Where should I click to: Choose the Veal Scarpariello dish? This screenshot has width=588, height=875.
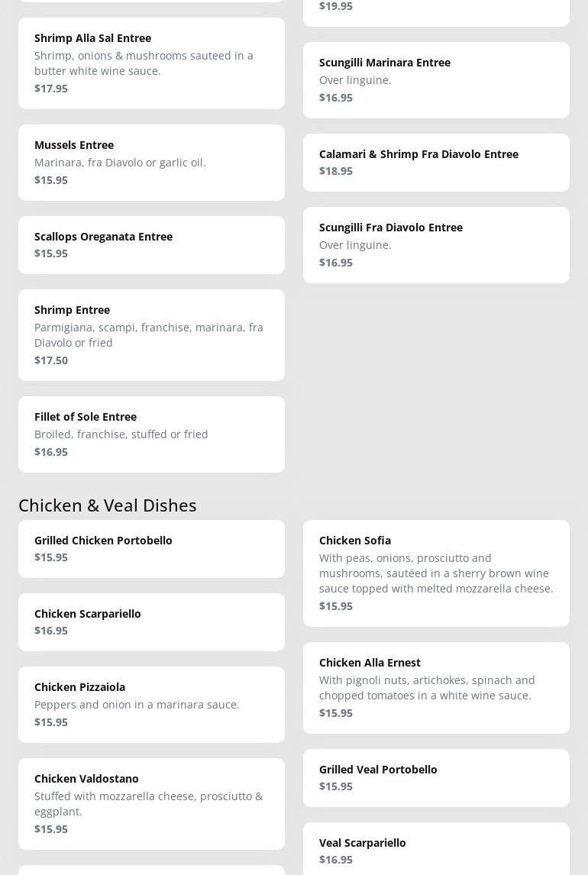[x=436, y=849]
